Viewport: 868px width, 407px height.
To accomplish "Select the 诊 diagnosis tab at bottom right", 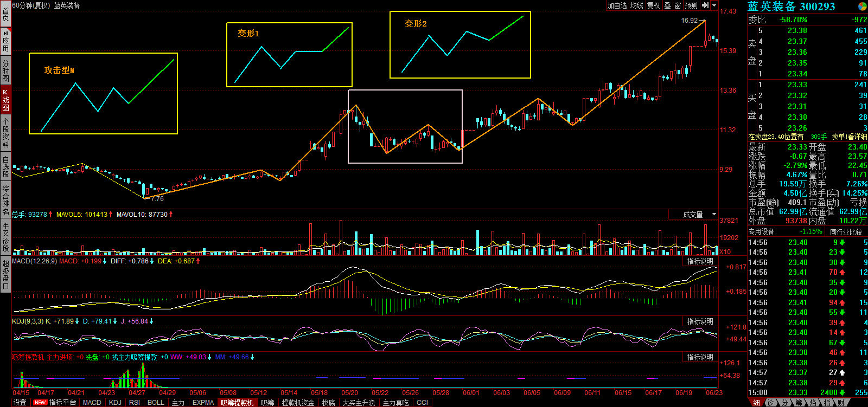I will point(770,403).
